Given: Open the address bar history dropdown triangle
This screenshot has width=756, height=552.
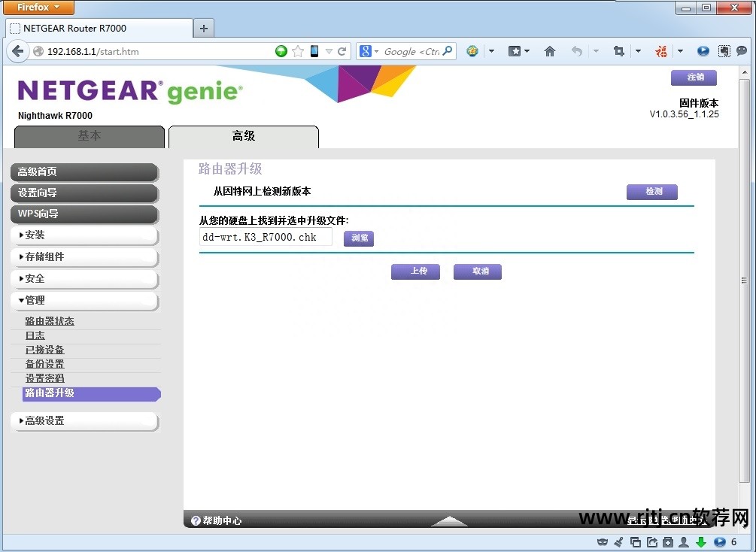Looking at the screenshot, I should (329, 52).
